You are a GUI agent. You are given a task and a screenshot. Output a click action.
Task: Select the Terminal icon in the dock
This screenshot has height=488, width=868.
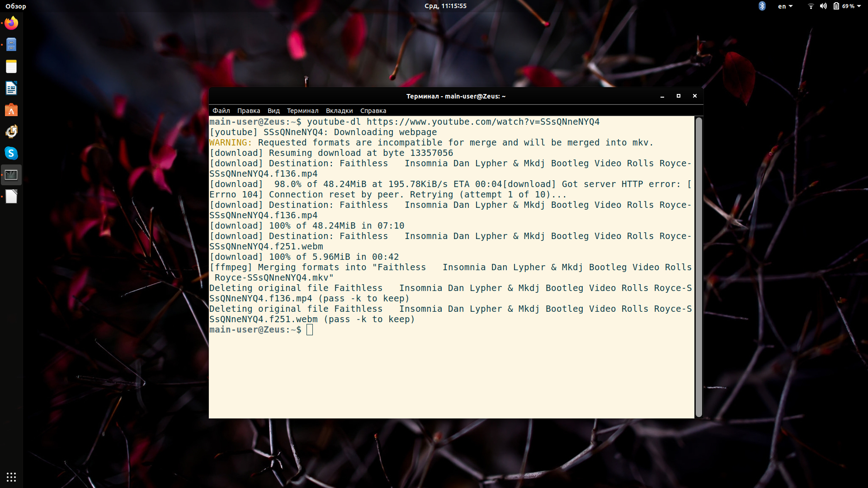click(11, 175)
